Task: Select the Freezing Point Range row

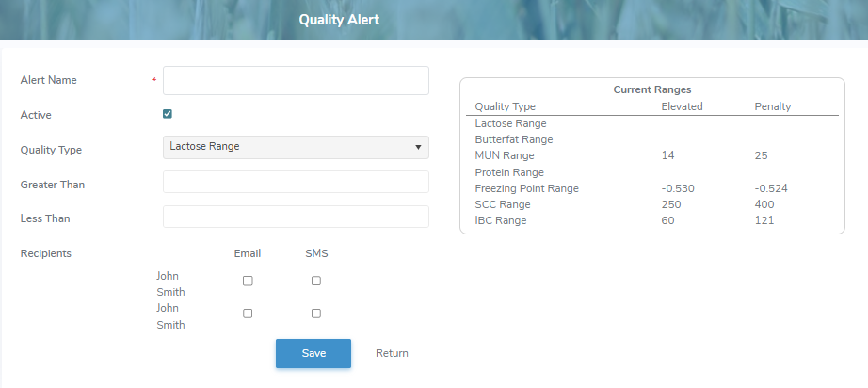Action: [526, 188]
